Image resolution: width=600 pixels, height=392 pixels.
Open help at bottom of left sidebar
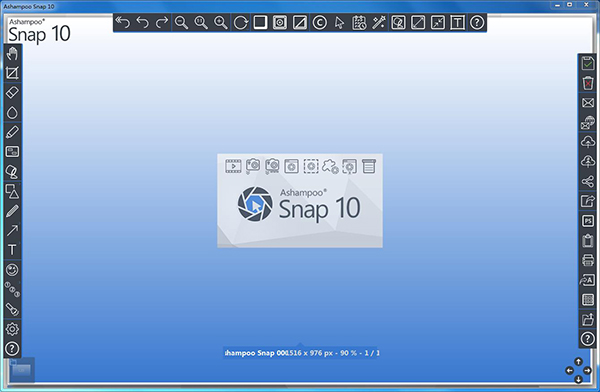(x=12, y=348)
